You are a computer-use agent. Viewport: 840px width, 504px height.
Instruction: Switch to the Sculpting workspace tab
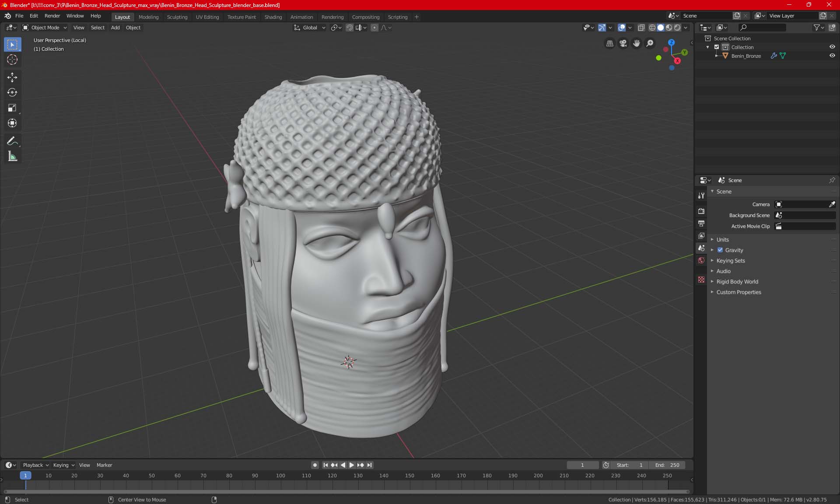click(x=177, y=17)
